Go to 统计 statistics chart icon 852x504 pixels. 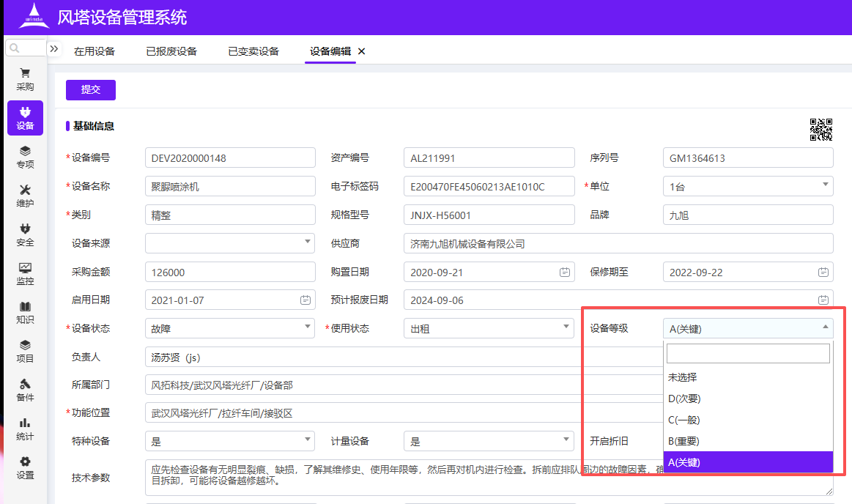click(25, 429)
